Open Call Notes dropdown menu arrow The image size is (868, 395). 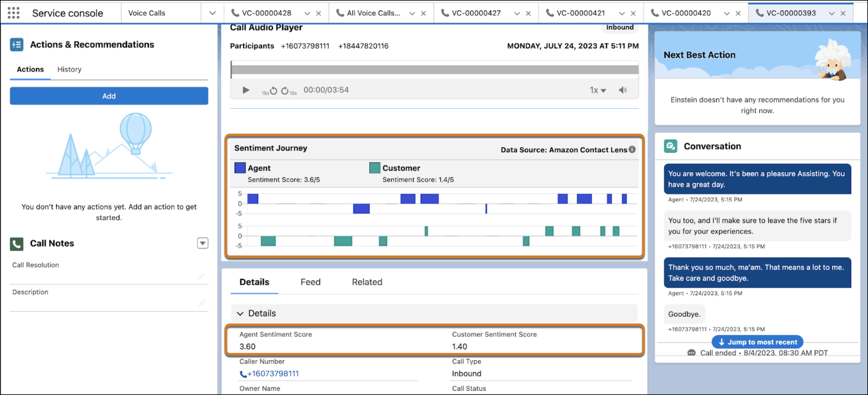point(202,243)
